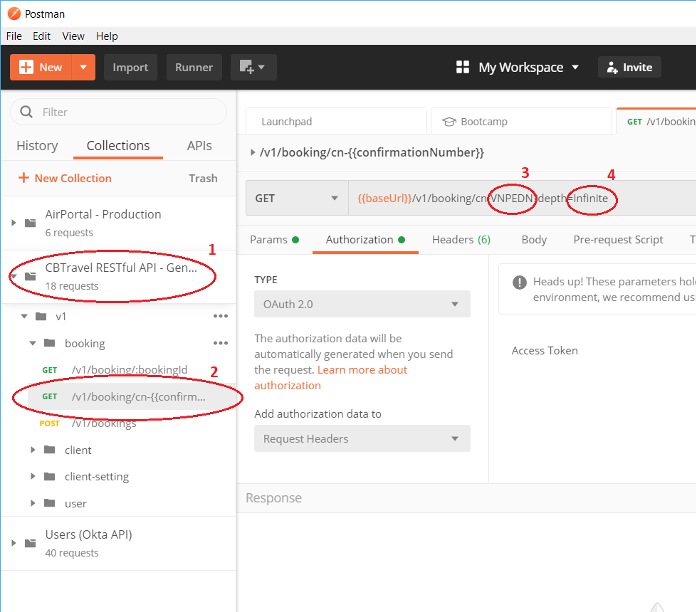Viewport: 696px width, 612px height.
Task: Click the client-setting folder icon
Action: pos(50,477)
